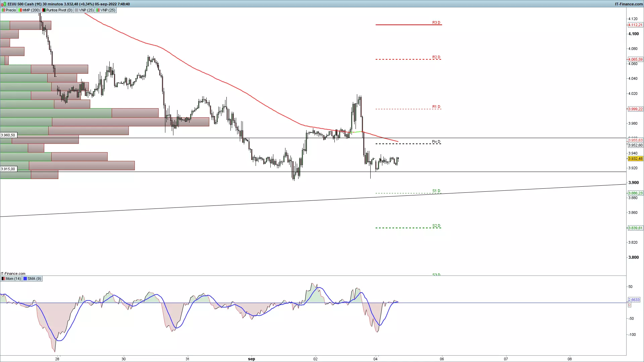The height and width of the screenshot is (362, 644).
Task: Click the S2 D pivot support label
Action: tap(436, 226)
